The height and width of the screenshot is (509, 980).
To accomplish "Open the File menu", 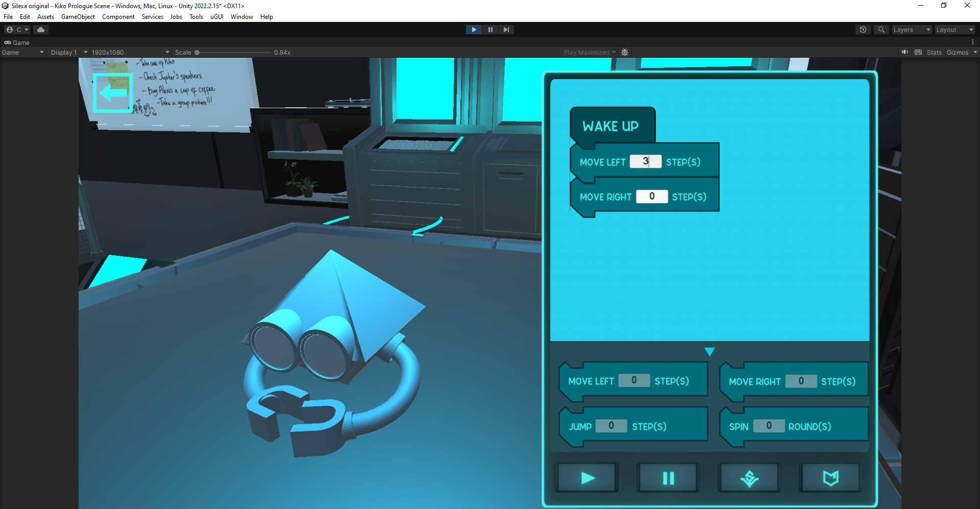I will [x=8, y=17].
